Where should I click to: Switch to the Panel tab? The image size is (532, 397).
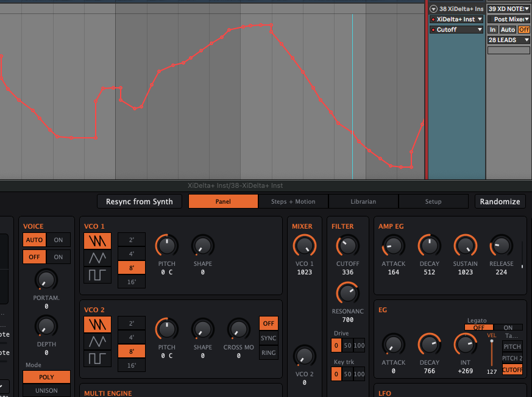tap(223, 201)
